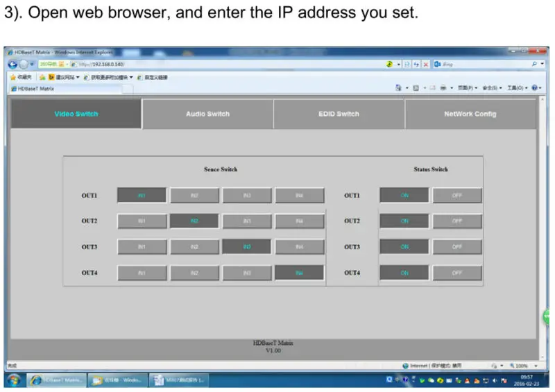Route OUT3 to IN1 in Source Switch
555x392 pixels.
142,247
